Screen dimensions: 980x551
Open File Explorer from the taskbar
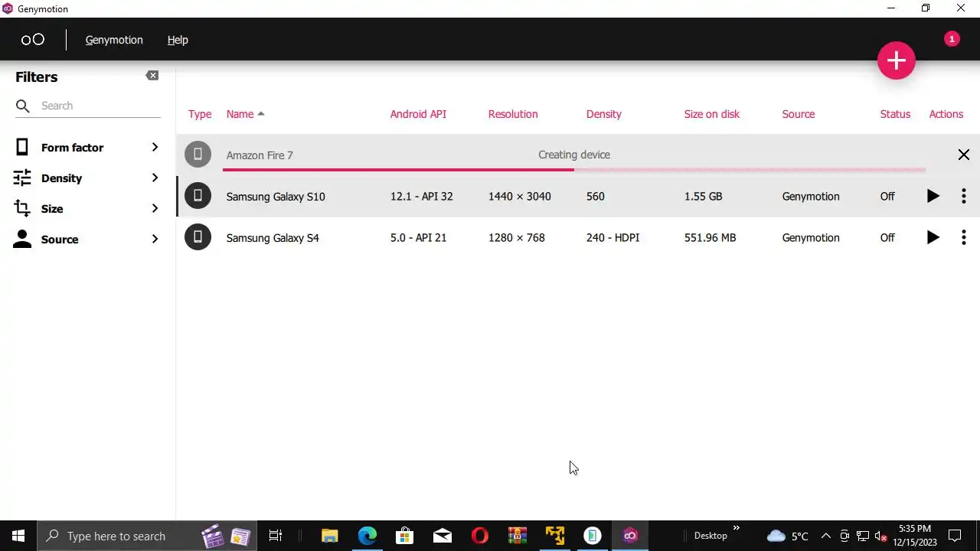pyautogui.click(x=329, y=536)
